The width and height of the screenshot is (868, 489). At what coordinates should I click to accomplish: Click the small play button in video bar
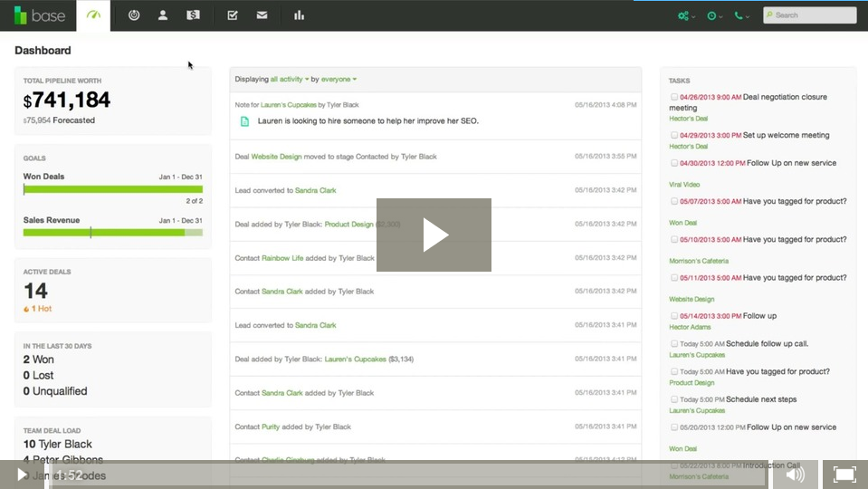22,475
